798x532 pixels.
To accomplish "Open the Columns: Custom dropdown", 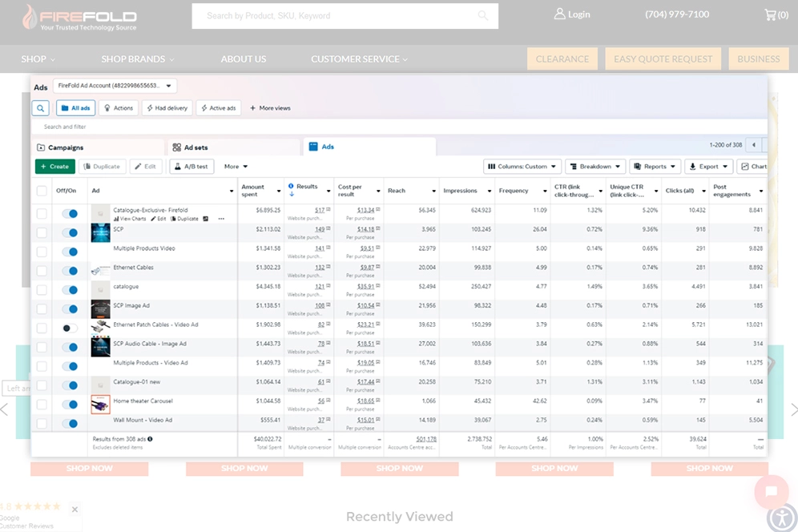I will pyautogui.click(x=522, y=167).
